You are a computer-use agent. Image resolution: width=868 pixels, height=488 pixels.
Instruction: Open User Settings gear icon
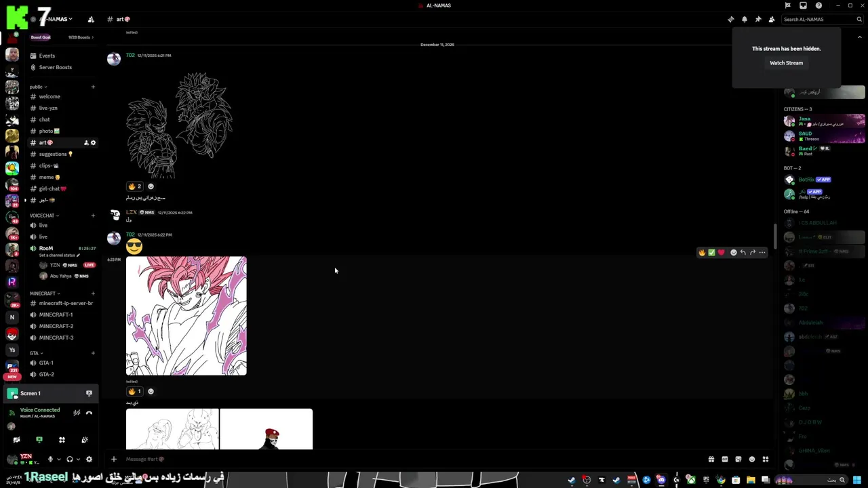(89, 459)
